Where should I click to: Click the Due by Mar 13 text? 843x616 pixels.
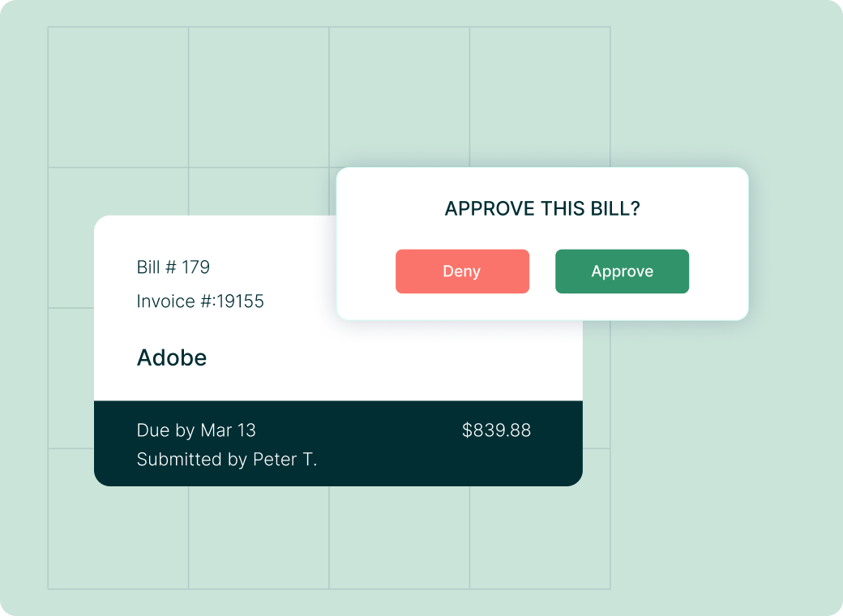point(196,430)
